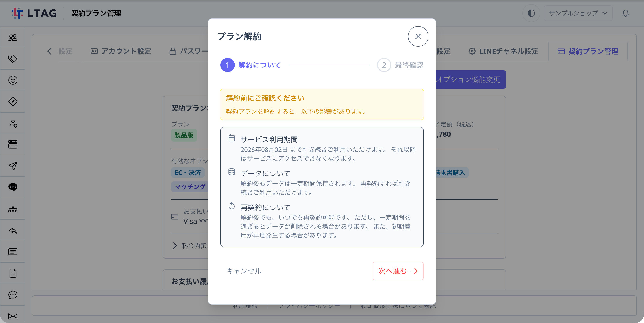Toggle the dark/light theme button
Viewport: 644px width, 323px height.
[x=531, y=13]
